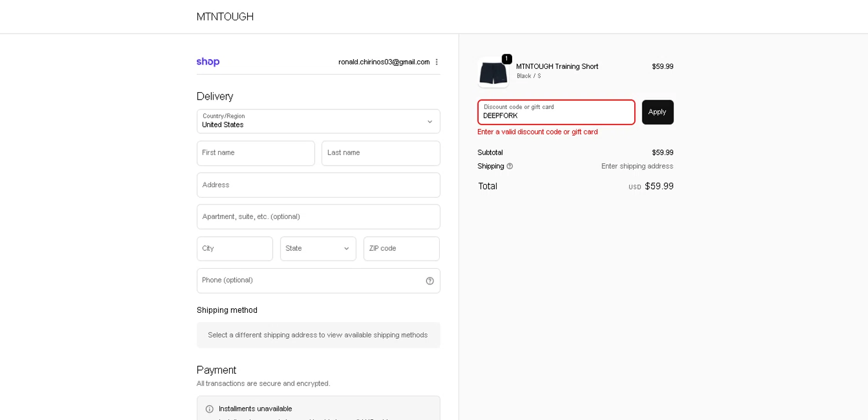Click the MTNTOUGH Training Short thumbnail
Screen dimensions: 868x420
click(x=493, y=72)
